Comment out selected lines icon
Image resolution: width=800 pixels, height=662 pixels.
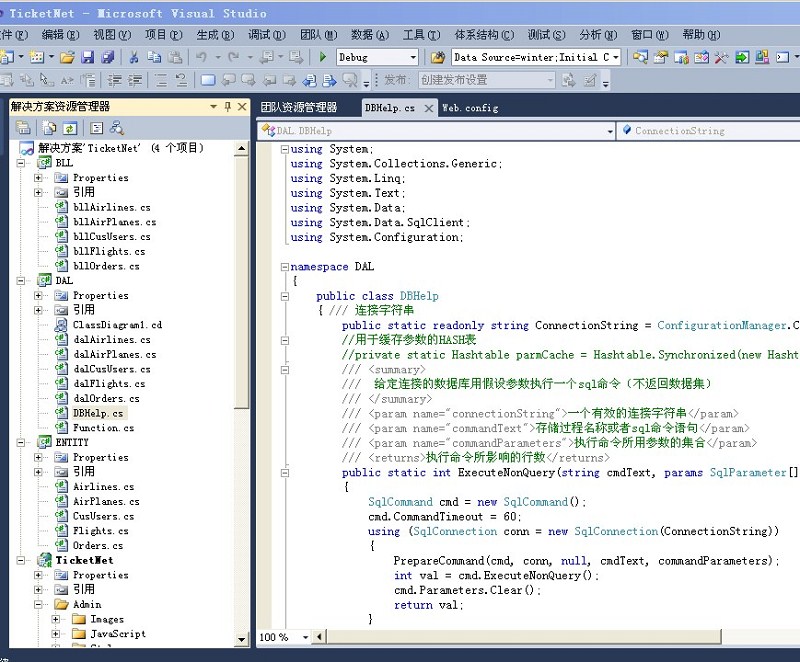161,80
